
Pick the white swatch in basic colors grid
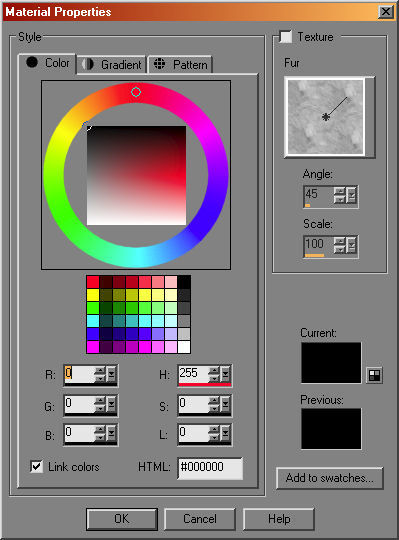(184, 347)
